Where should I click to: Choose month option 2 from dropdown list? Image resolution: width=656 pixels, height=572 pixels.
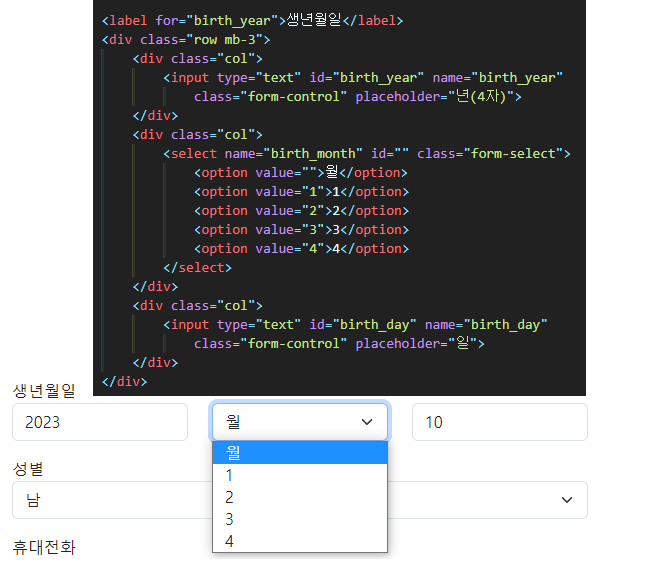tap(300, 497)
